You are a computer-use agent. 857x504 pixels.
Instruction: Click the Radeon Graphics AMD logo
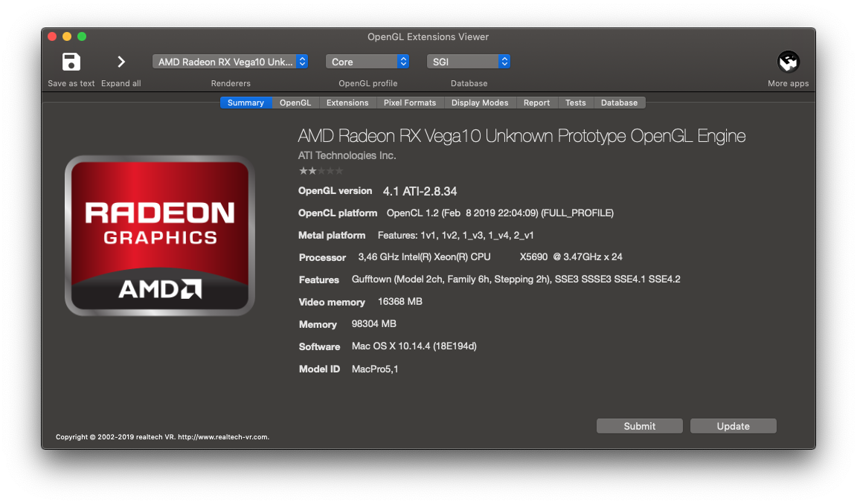(160, 236)
